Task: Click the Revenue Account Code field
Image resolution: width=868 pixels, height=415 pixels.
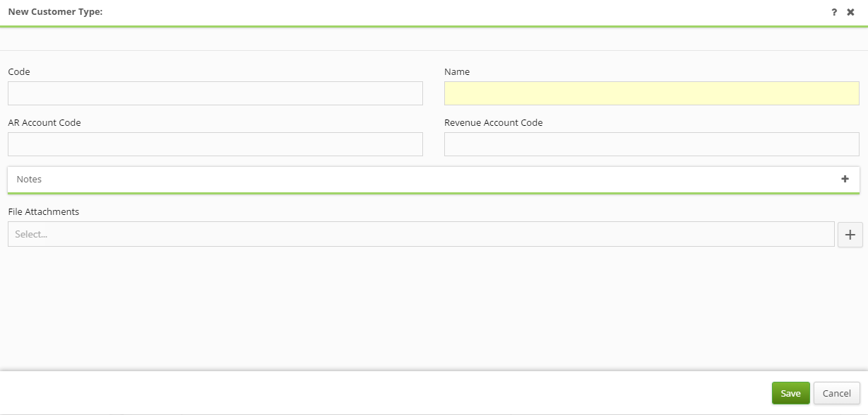Action: pyautogui.click(x=651, y=144)
